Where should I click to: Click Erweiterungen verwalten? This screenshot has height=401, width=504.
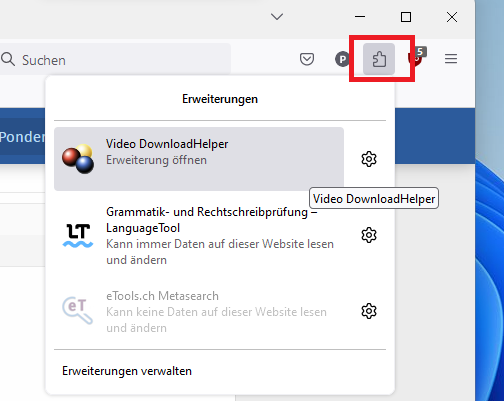tap(127, 371)
